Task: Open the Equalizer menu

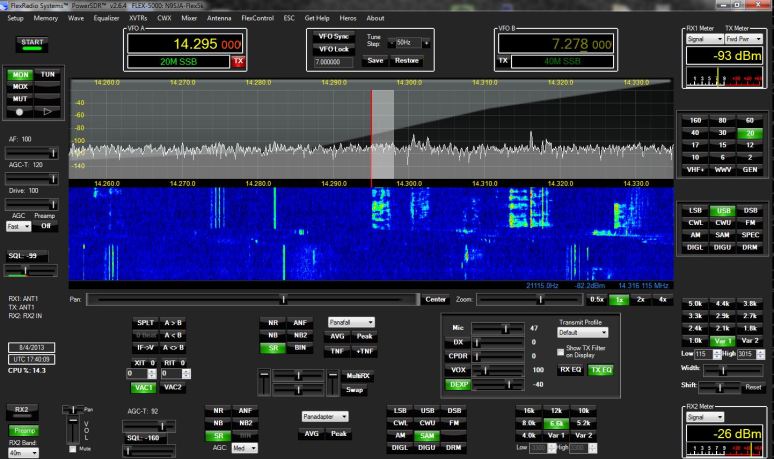Action: click(106, 18)
